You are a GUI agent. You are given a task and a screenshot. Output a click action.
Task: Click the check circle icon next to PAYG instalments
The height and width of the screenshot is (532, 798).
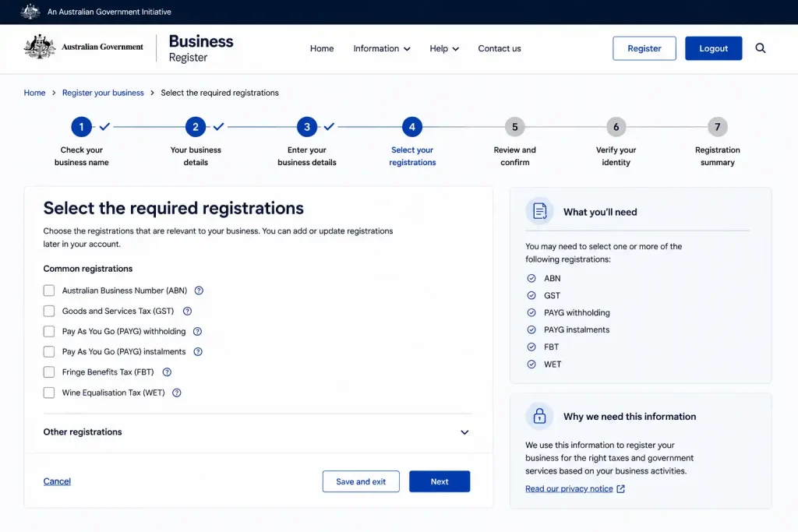coord(531,329)
